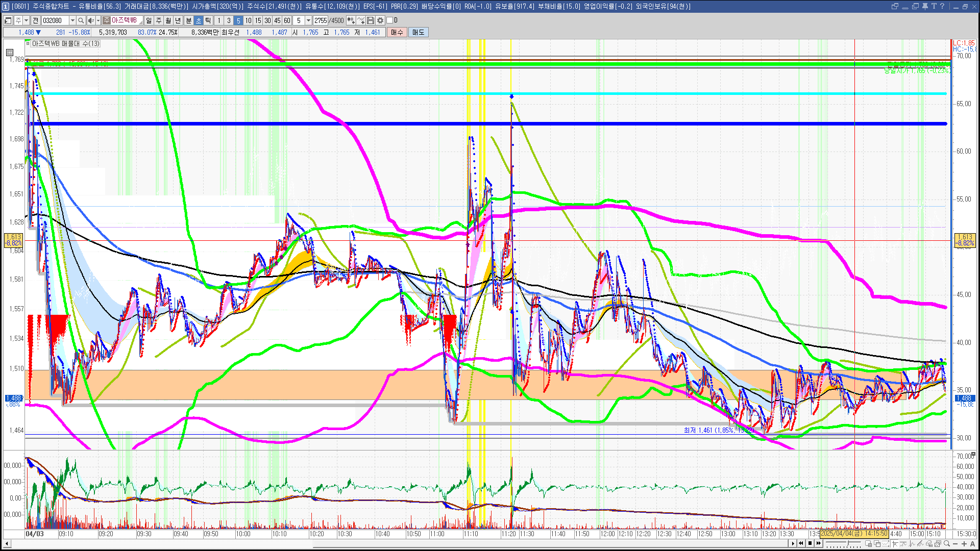Switch to the minute (분) chart toggle

(188, 20)
